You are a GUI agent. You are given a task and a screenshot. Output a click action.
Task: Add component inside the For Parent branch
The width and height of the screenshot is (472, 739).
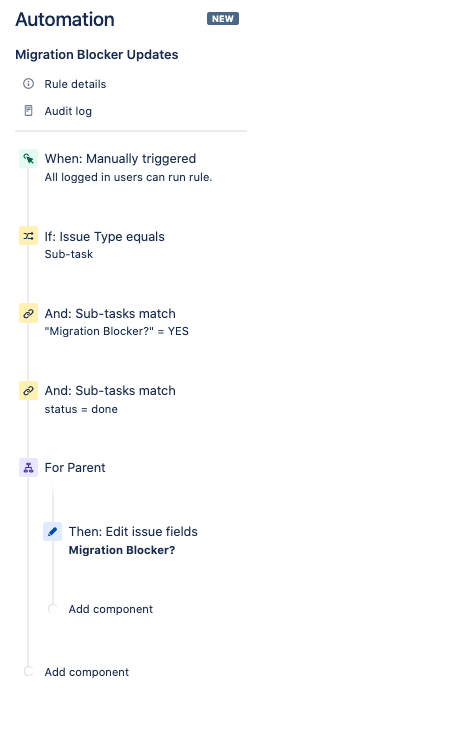tap(111, 609)
